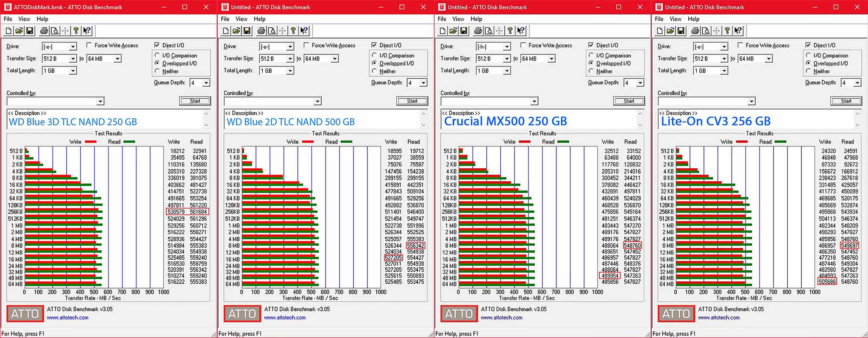This screenshot has height=338, width=868.
Task: Open www.attotech.com link in Crucial MX500 window
Action: pyautogui.click(x=502, y=318)
